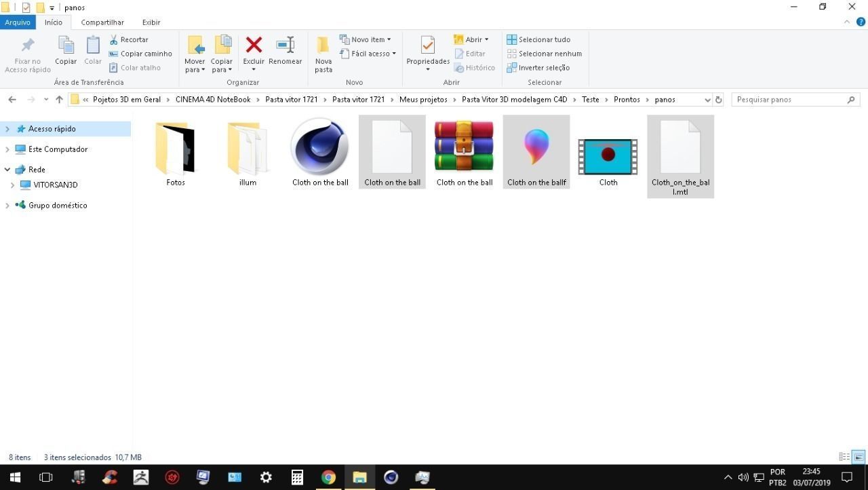Show hidden system tray icons
The width and height of the screenshot is (868, 490).
click(x=728, y=477)
